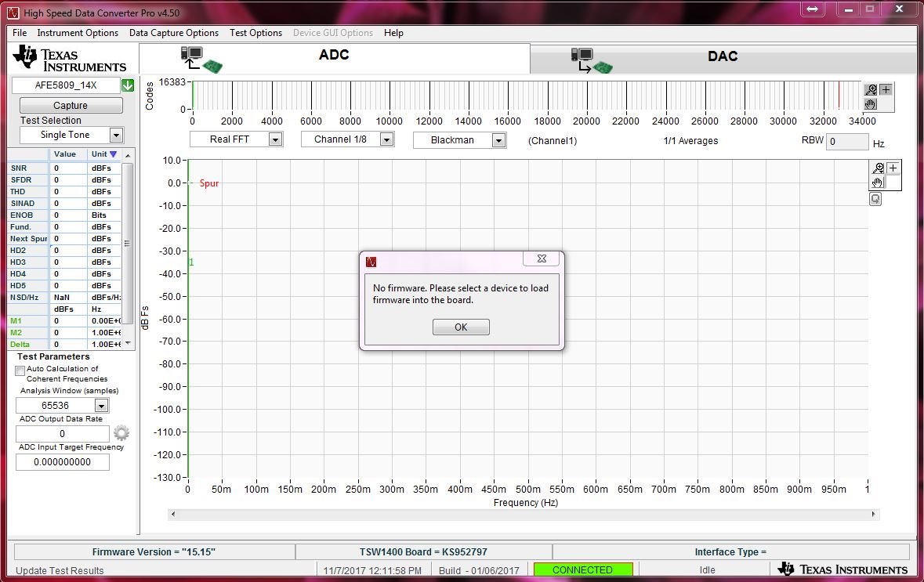
Task: Click the ADC Output Data Rate field
Action: click(x=63, y=433)
